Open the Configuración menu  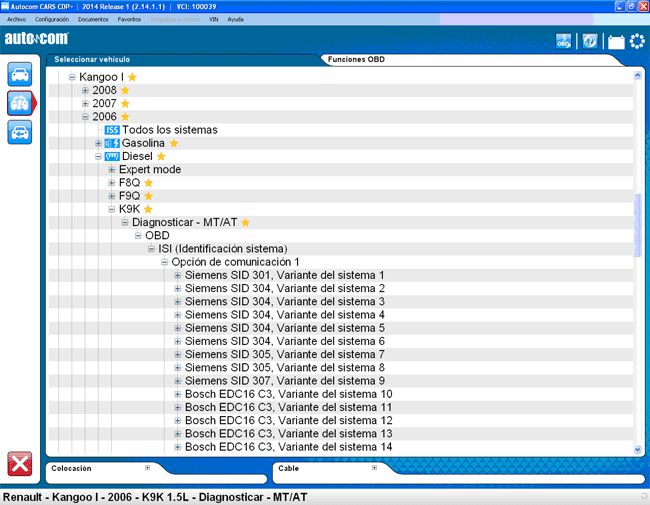[52, 19]
